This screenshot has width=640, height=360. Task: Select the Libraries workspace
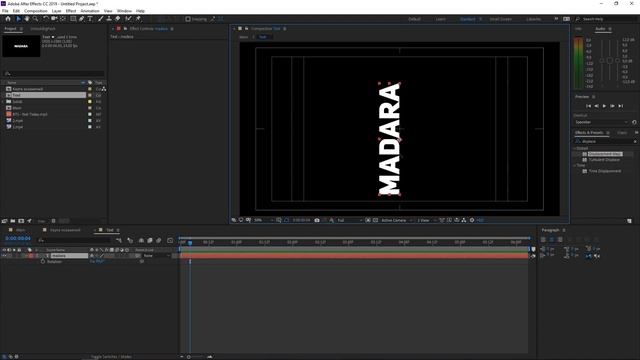[x=533, y=19]
